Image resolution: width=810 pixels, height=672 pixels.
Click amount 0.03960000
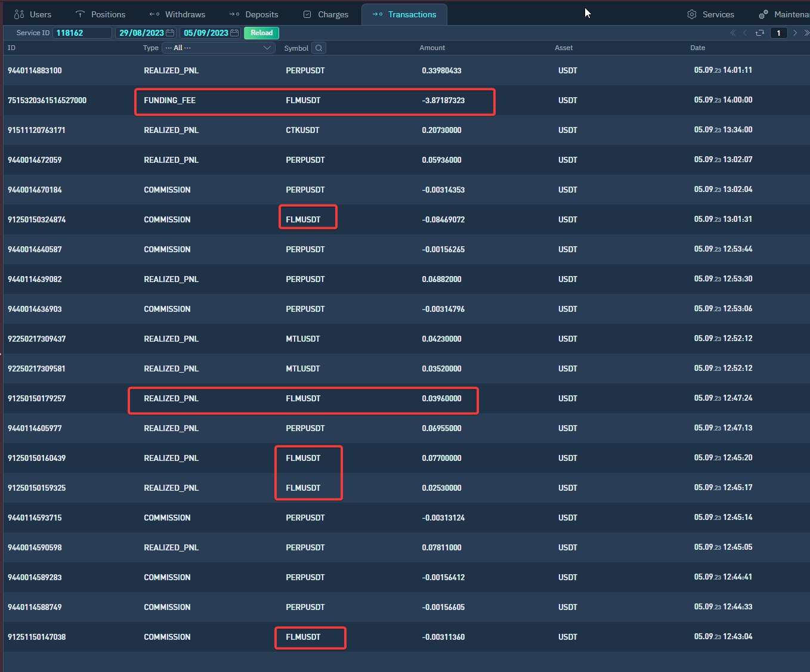[x=441, y=398]
